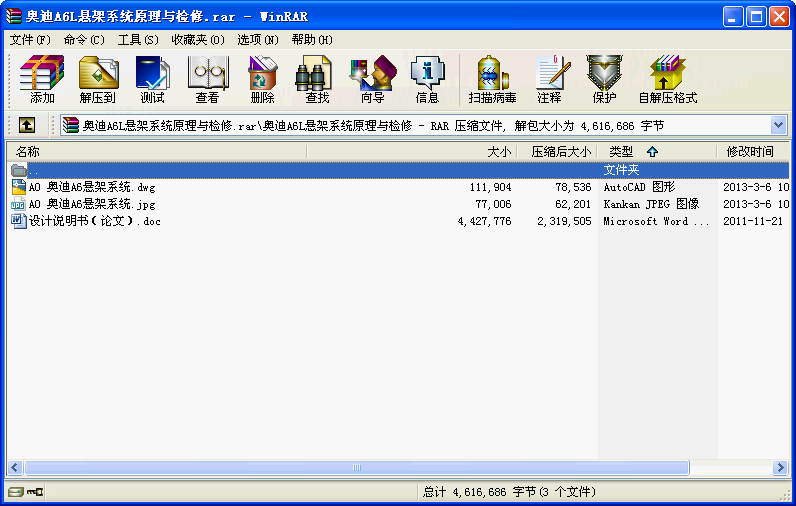Viewport: 796px width, 506px height.
Task: Close the WinRAR window
Action: [x=779, y=17]
